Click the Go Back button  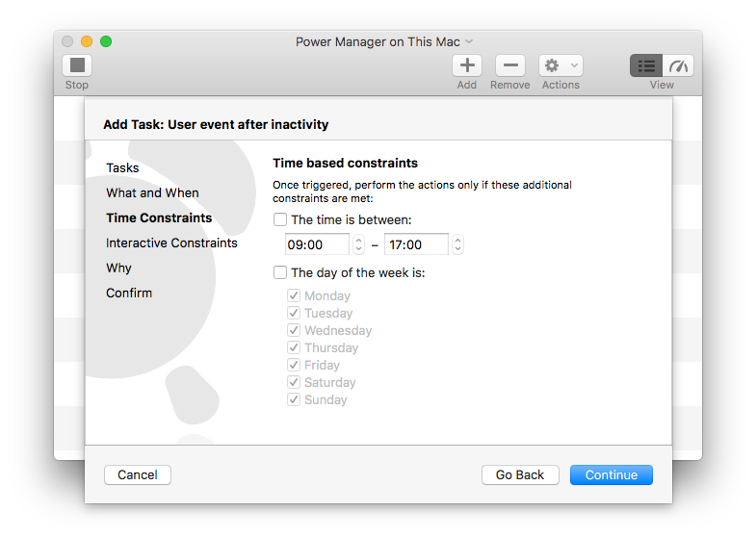(520, 474)
